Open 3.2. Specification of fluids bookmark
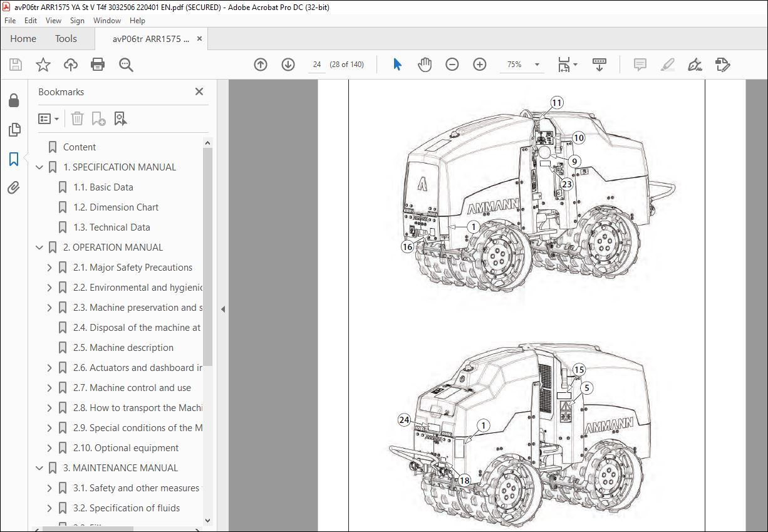Image resolution: width=768 pixels, height=532 pixels. coord(127,508)
